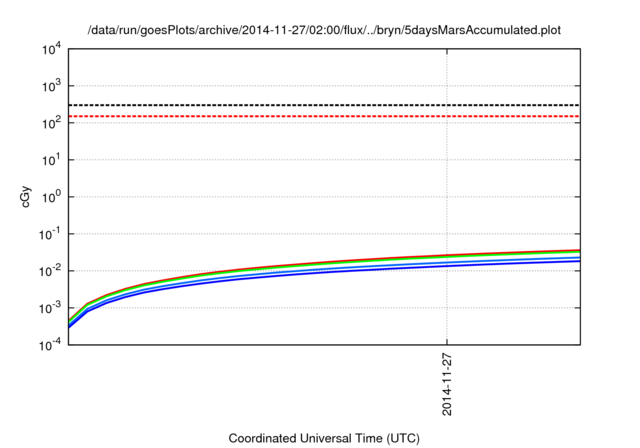Image resolution: width=640 pixels, height=448 pixels.
Task: Select the 10^3 y-axis label
Action: (51, 86)
